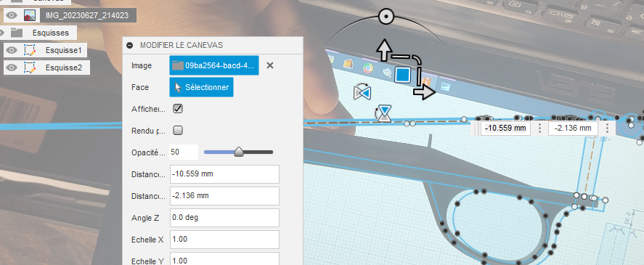Enable the Rendu checkbox
644x265 pixels.
pos(178,131)
